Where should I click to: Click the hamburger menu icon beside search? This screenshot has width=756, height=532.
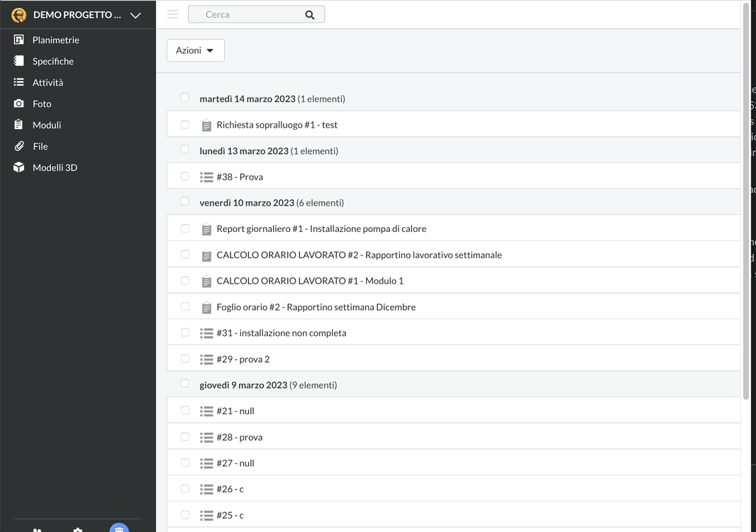pyautogui.click(x=172, y=14)
